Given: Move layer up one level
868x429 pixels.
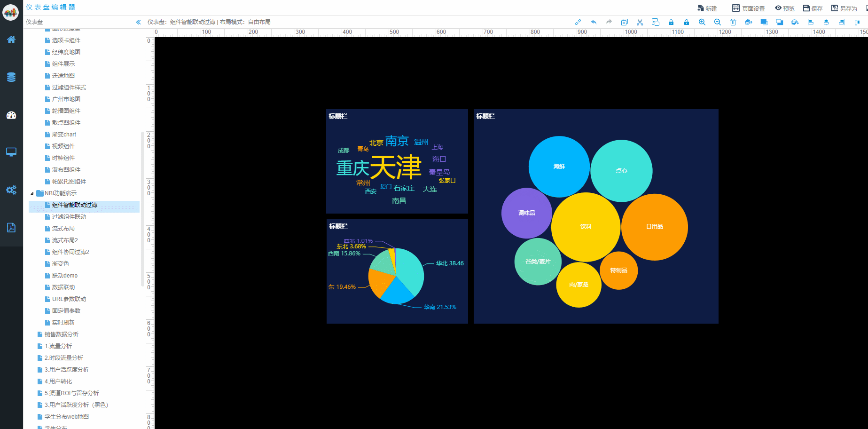Looking at the screenshot, I should click(x=749, y=22).
